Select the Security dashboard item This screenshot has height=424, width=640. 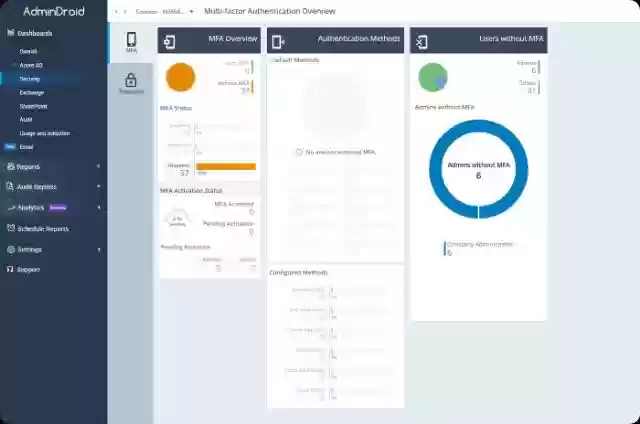pos(30,79)
